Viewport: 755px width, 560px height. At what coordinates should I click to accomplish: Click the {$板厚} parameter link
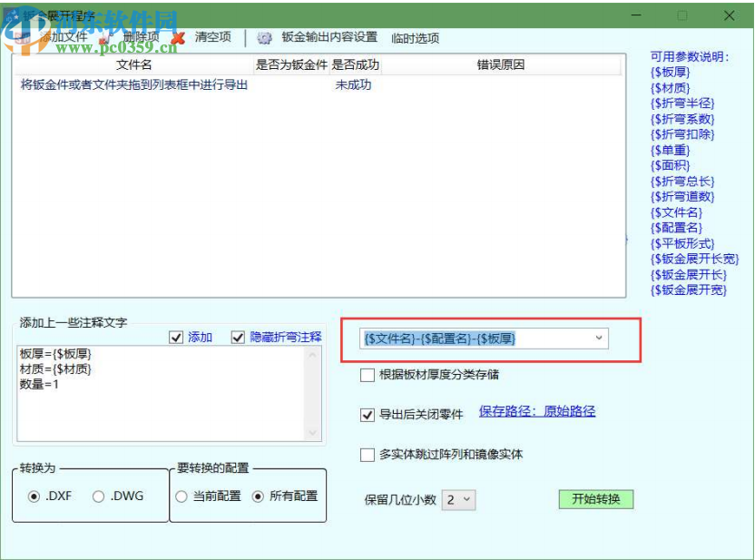(x=671, y=73)
